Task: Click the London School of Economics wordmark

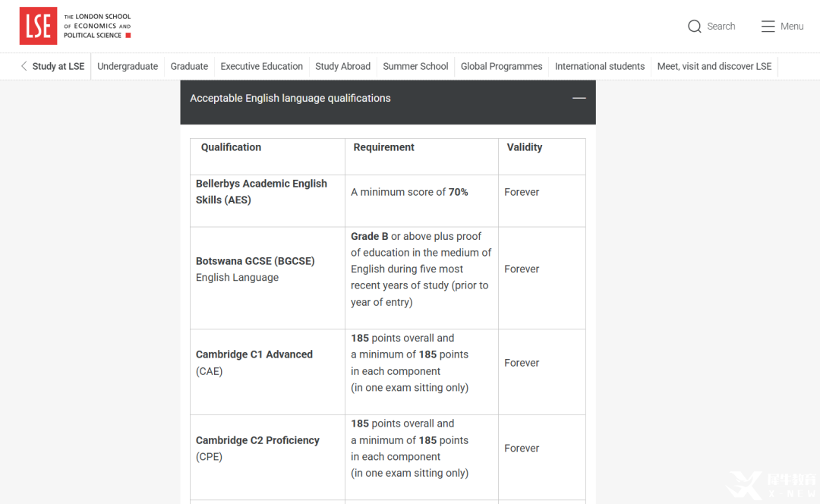Action: 97,26
